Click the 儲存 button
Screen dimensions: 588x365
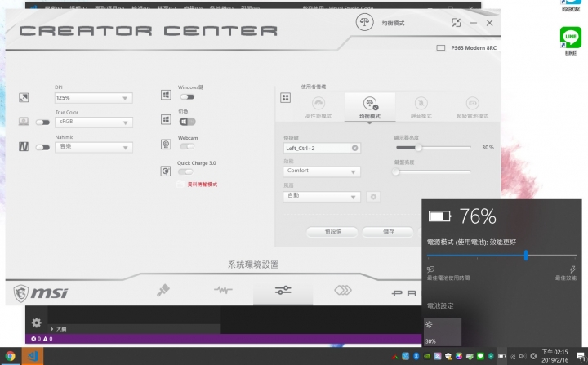pyautogui.click(x=389, y=232)
